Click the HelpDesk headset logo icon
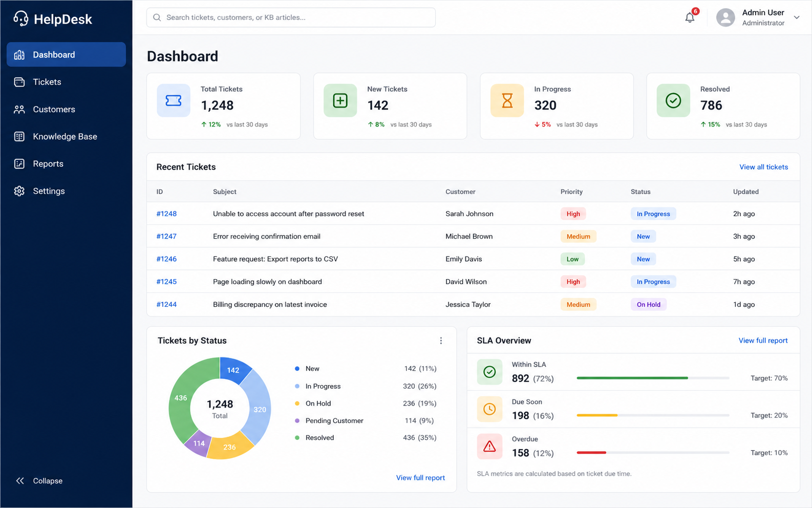The width and height of the screenshot is (812, 508). coord(20,18)
